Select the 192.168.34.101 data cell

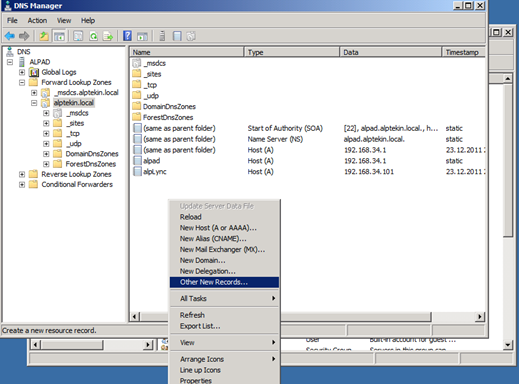click(369, 172)
